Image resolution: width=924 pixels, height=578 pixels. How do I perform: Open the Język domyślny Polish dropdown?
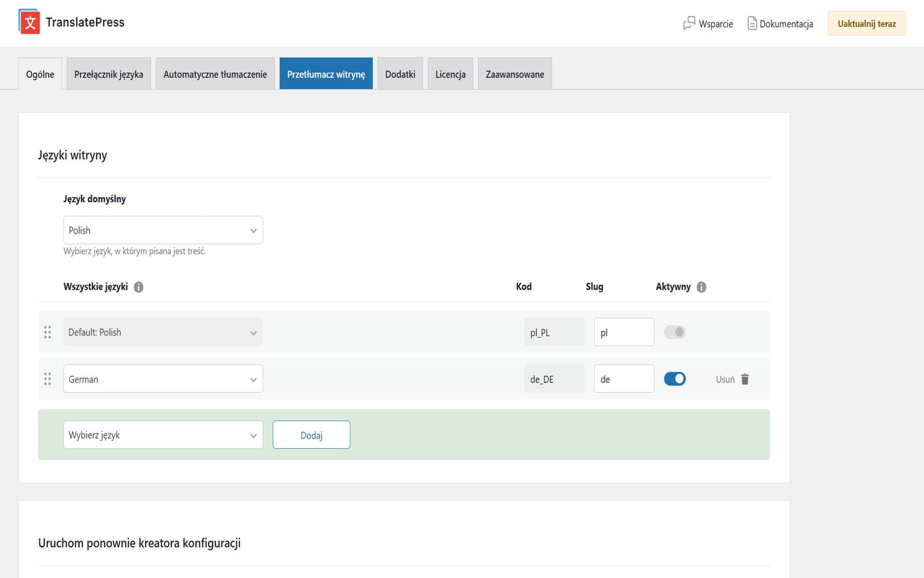pyautogui.click(x=163, y=230)
